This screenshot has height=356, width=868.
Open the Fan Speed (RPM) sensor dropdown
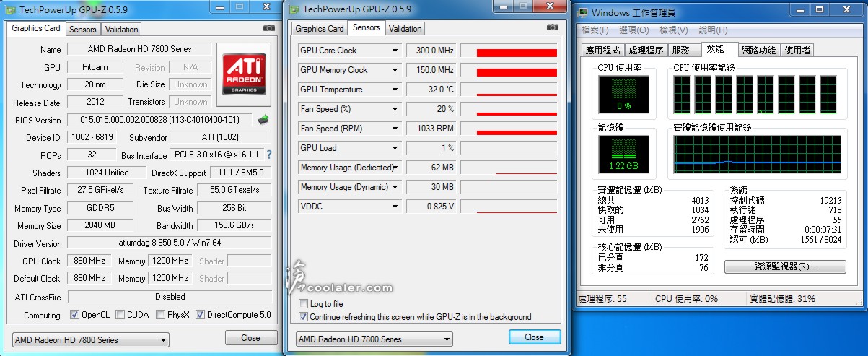(x=395, y=129)
